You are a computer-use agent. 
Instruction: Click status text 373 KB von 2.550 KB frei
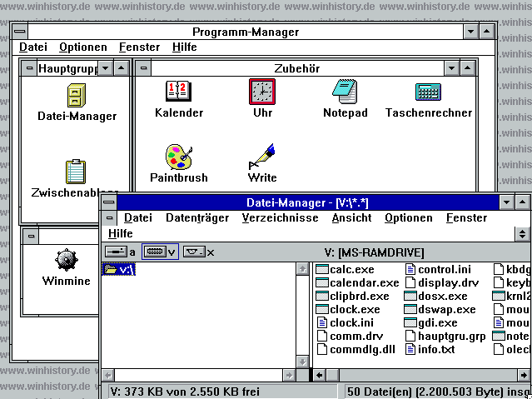[184, 392]
